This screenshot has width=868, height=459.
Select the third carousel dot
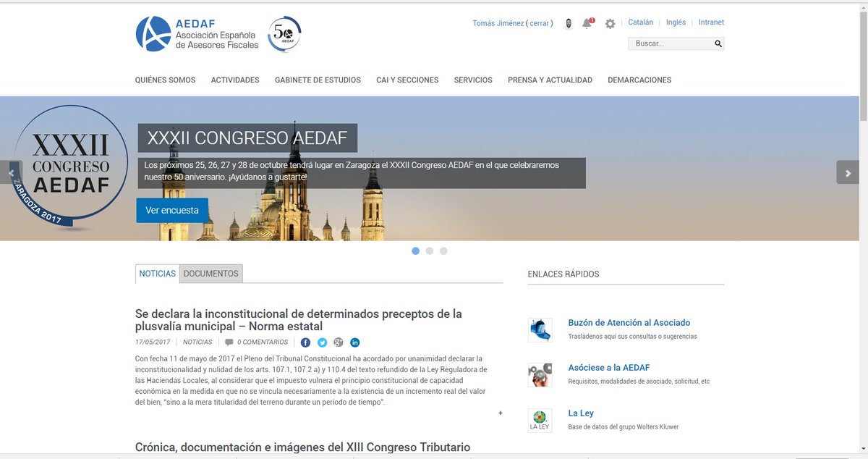(443, 251)
